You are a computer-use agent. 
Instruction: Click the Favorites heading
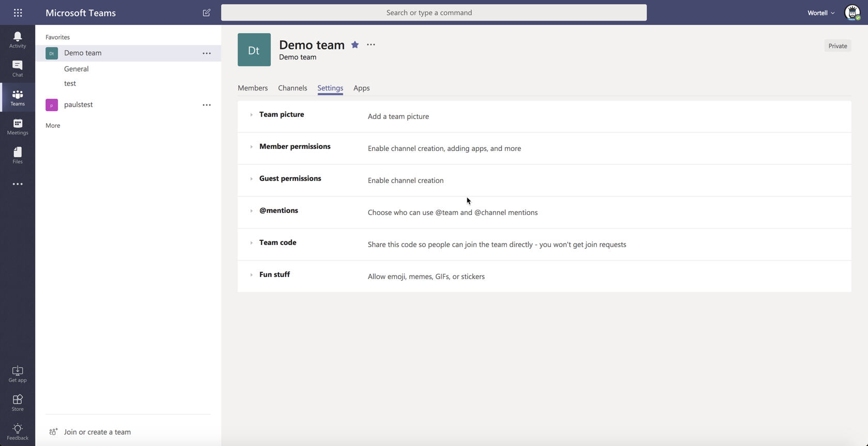57,37
